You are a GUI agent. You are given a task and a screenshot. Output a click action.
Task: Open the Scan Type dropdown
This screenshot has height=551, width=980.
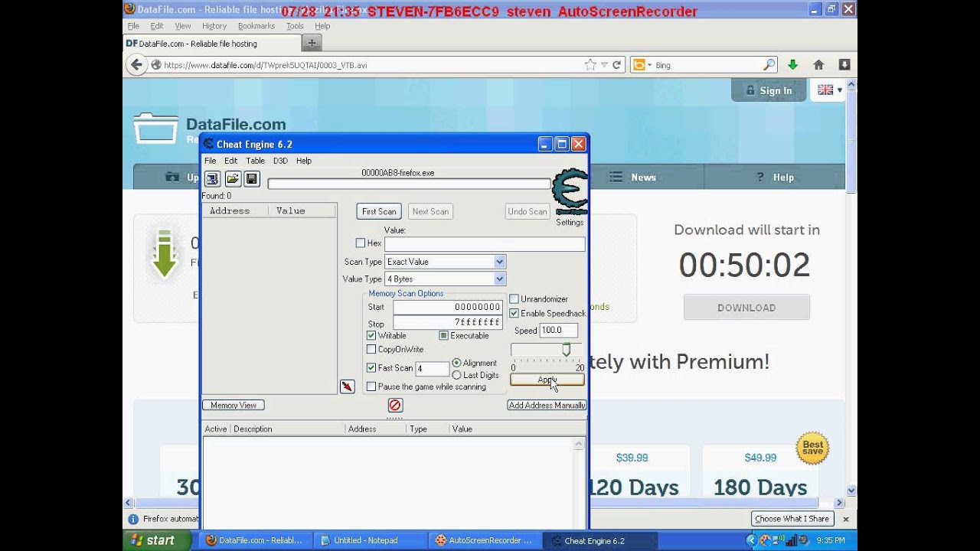(x=445, y=262)
